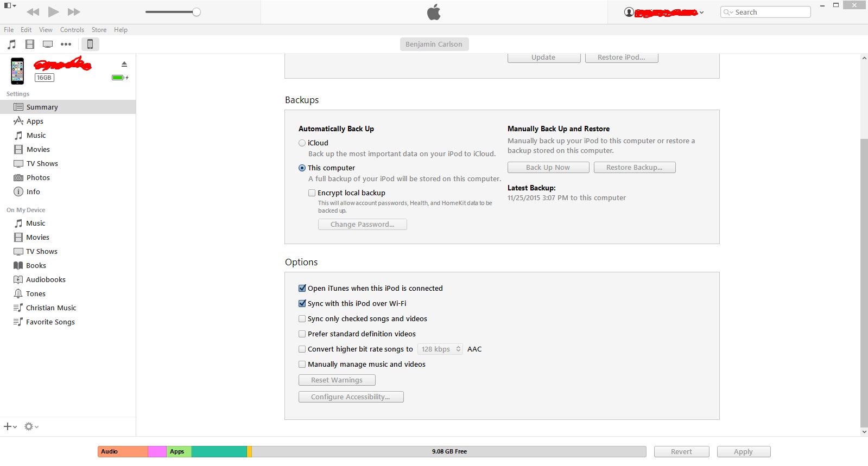Open the Help menu
The width and height of the screenshot is (868, 466).
(x=121, y=30)
